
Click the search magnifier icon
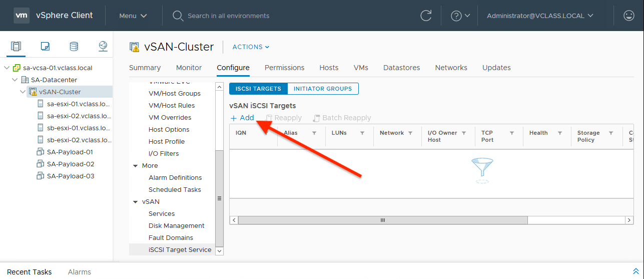[178, 16]
